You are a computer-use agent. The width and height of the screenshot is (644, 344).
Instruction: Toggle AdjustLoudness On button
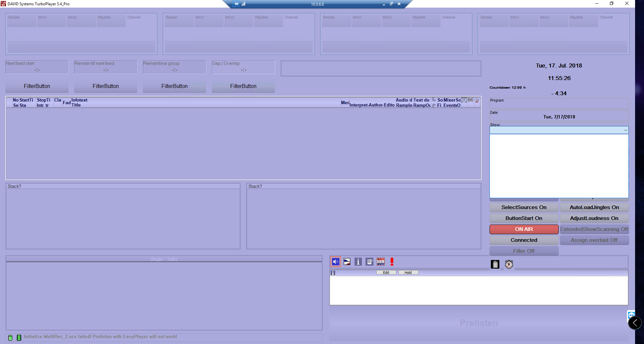point(594,218)
